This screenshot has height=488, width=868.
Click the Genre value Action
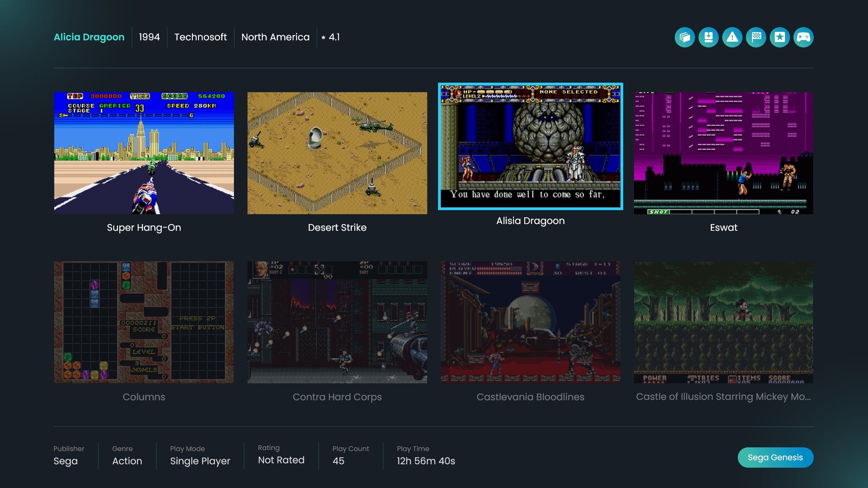127,461
